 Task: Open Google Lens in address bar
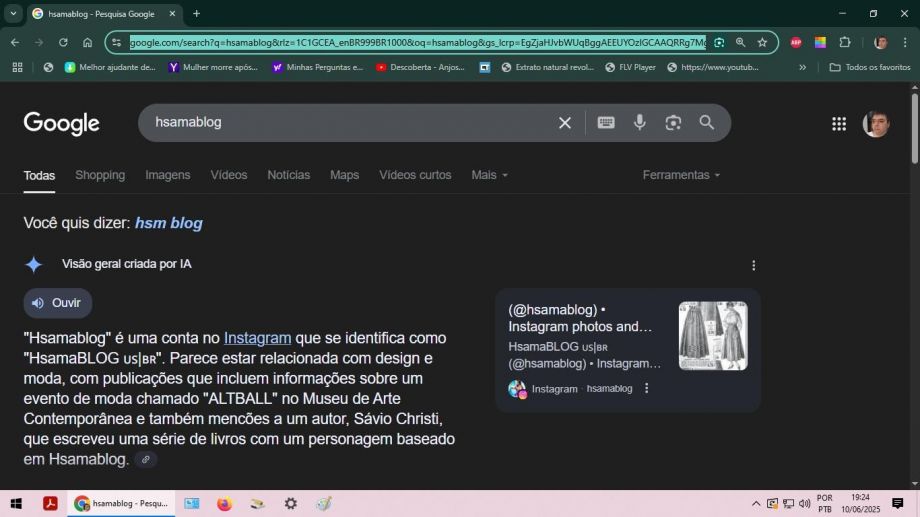click(x=719, y=42)
